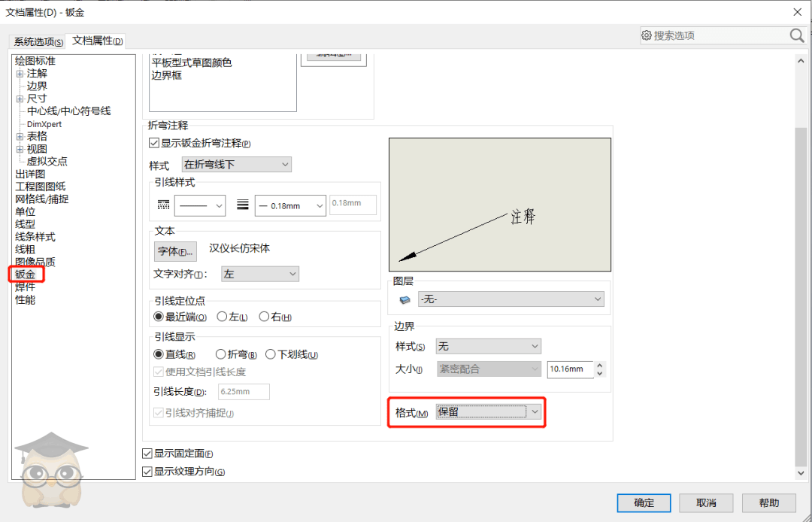812x522 pixels.
Task: Click the search options gear icon
Action: pyautogui.click(x=646, y=35)
